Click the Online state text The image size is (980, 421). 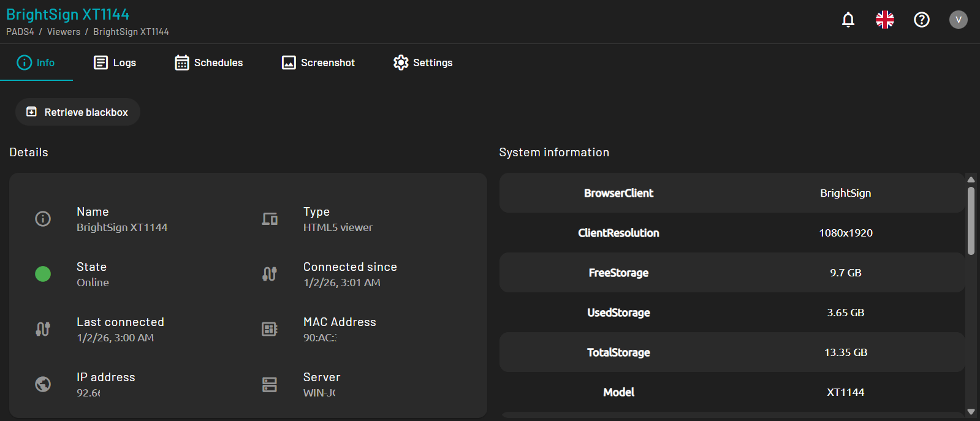[x=93, y=283]
